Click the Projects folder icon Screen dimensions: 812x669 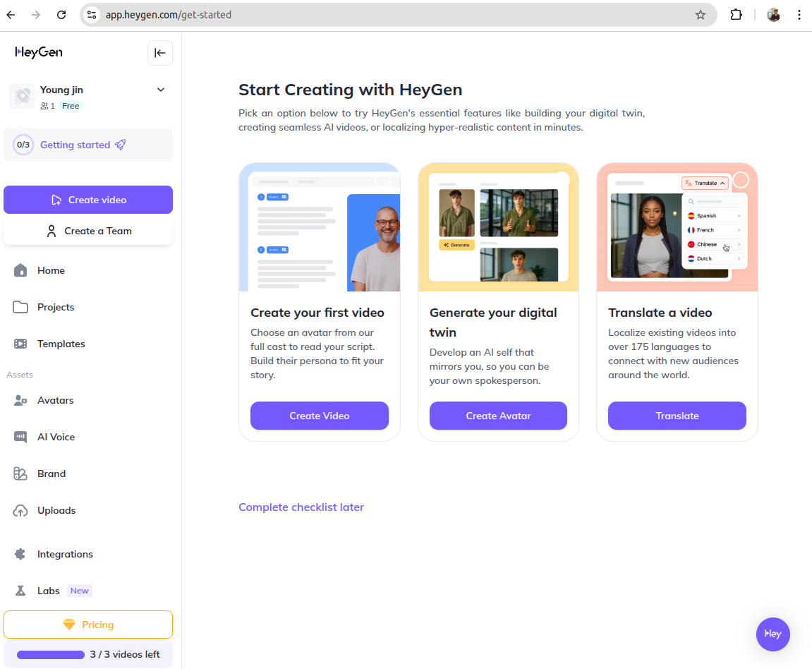[x=20, y=307]
